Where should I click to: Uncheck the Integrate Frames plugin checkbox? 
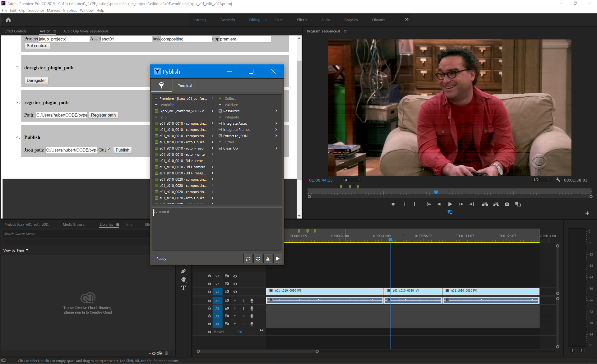pos(220,130)
